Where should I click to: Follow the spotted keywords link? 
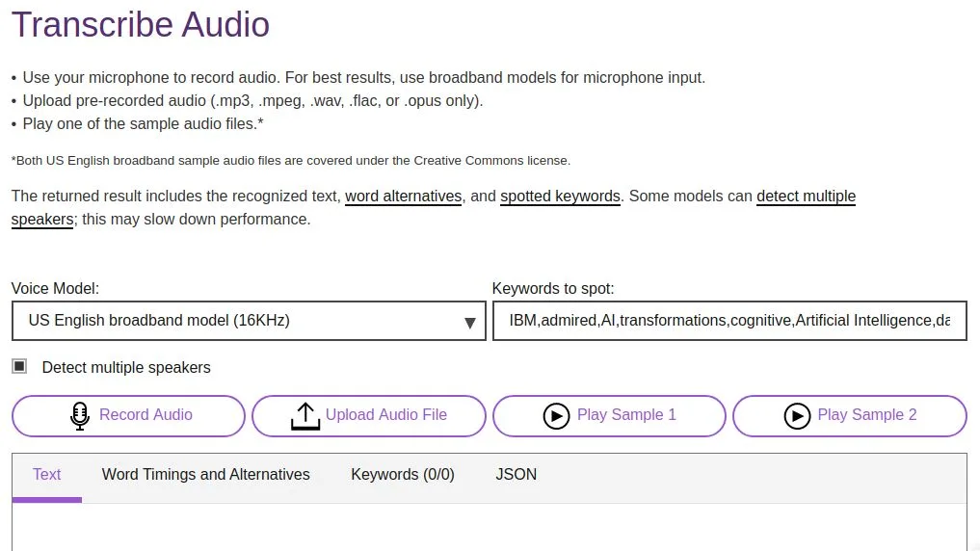pyautogui.click(x=560, y=197)
